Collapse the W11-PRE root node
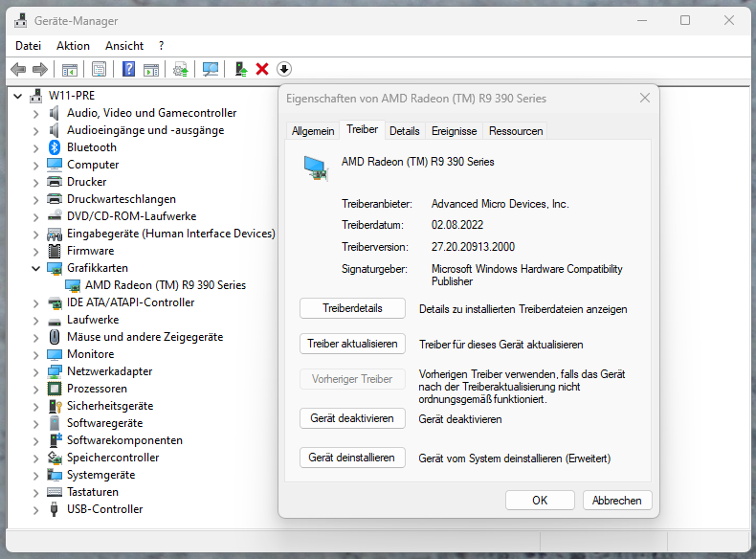The height and width of the screenshot is (559, 756). pyautogui.click(x=18, y=96)
